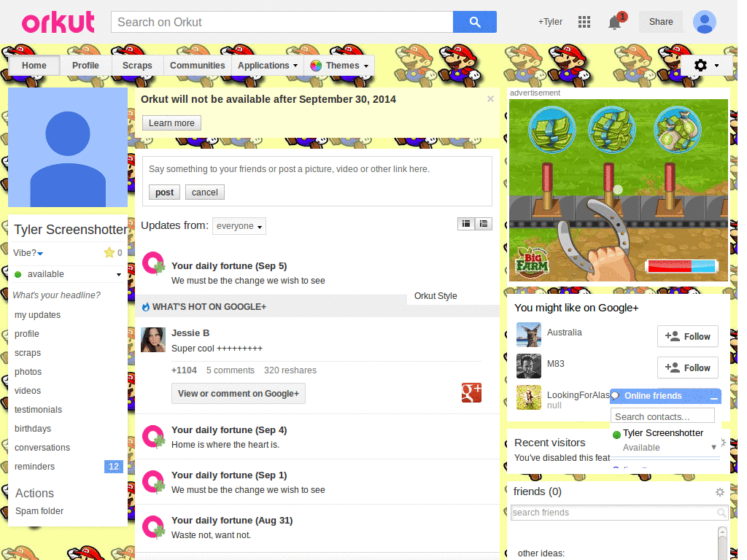This screenshot has width=747, height=560.
Task: Click the search friends magnifier icon
Action: pos(721,513)
